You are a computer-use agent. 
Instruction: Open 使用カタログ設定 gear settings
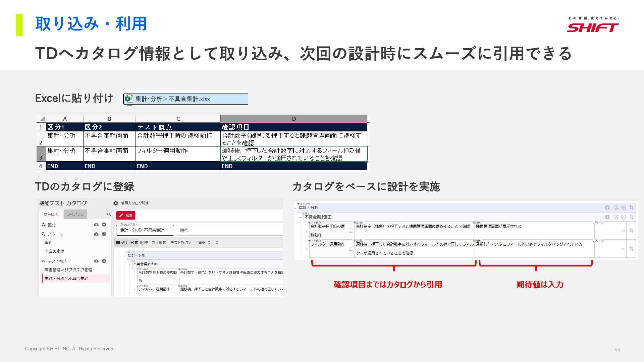click(x=116, y=203)
